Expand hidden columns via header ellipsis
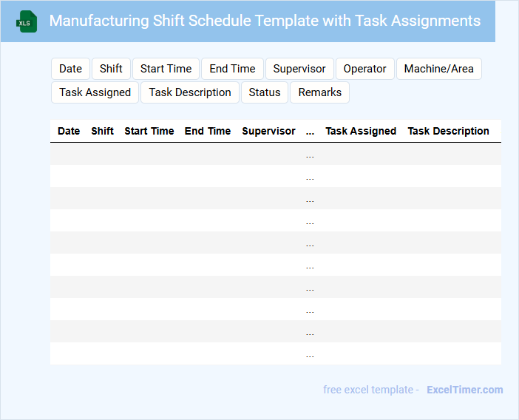 (310, 131)
